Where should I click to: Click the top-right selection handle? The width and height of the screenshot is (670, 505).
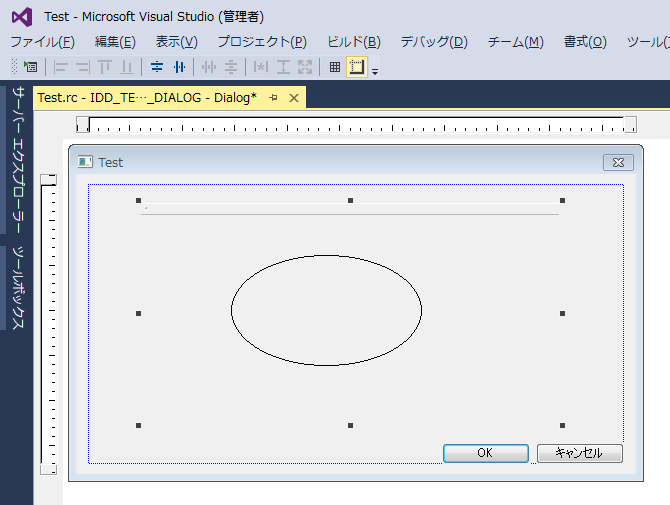click(562, 200)
